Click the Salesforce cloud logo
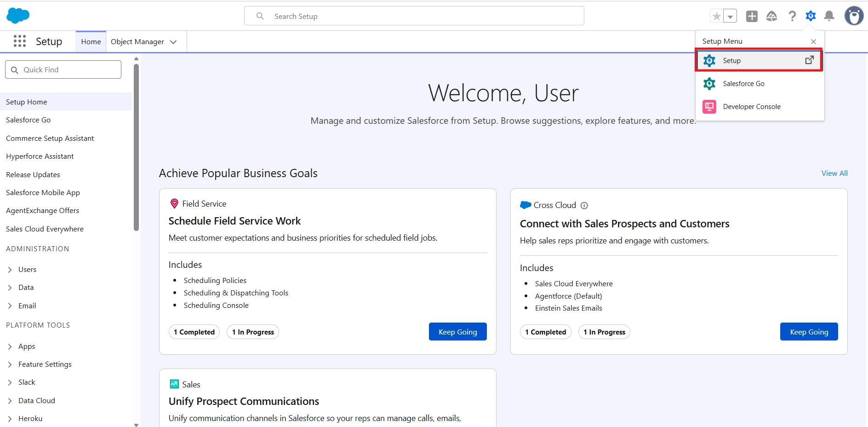Screen dimensions: 868x427 click(18, 16)
